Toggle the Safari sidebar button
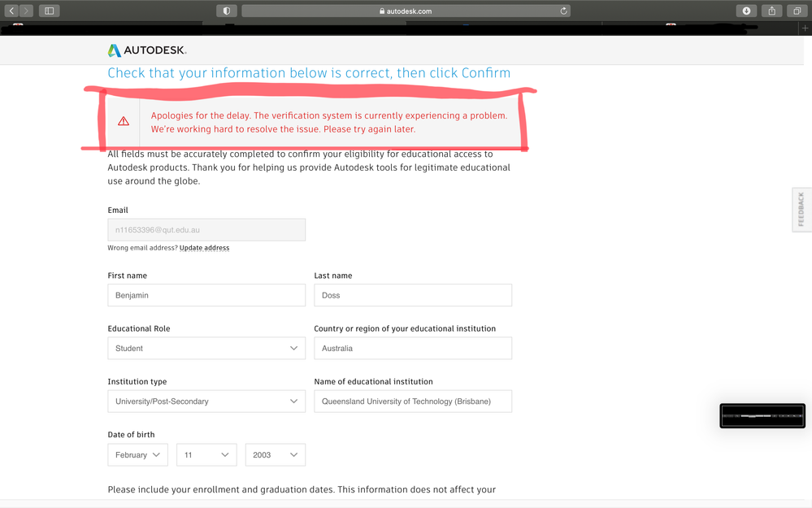The height and width of the screenshot is (508, 812). [50, 11]
